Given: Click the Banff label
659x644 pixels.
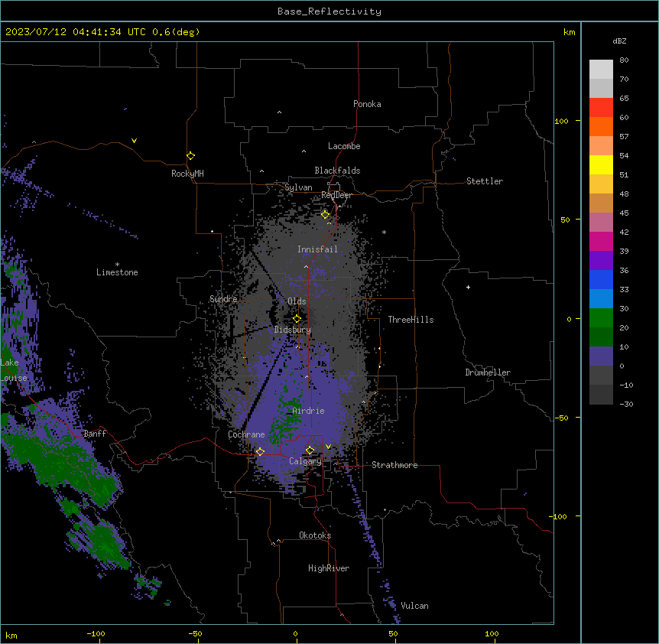Looking at the screenshot, I should point(95,434).
